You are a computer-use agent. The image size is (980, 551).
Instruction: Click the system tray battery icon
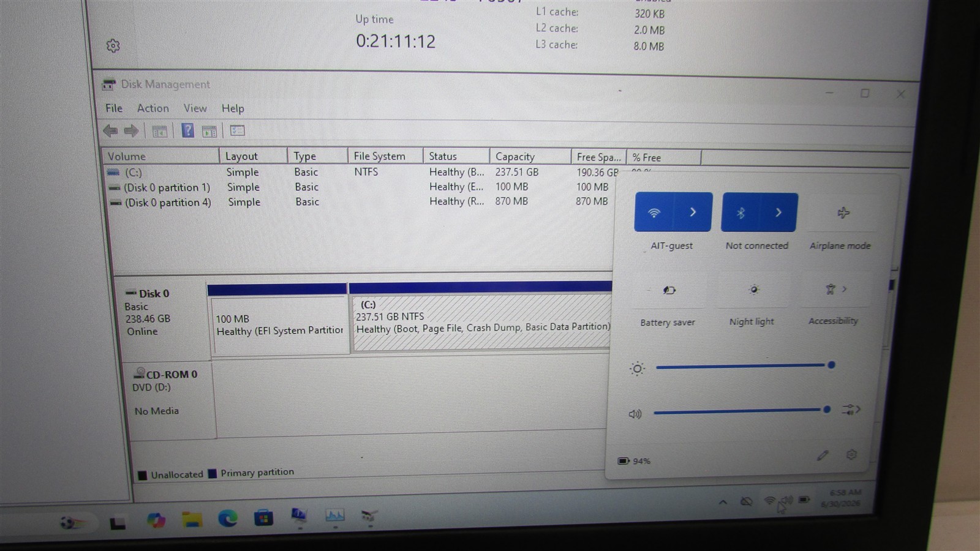tap(804, 500)
